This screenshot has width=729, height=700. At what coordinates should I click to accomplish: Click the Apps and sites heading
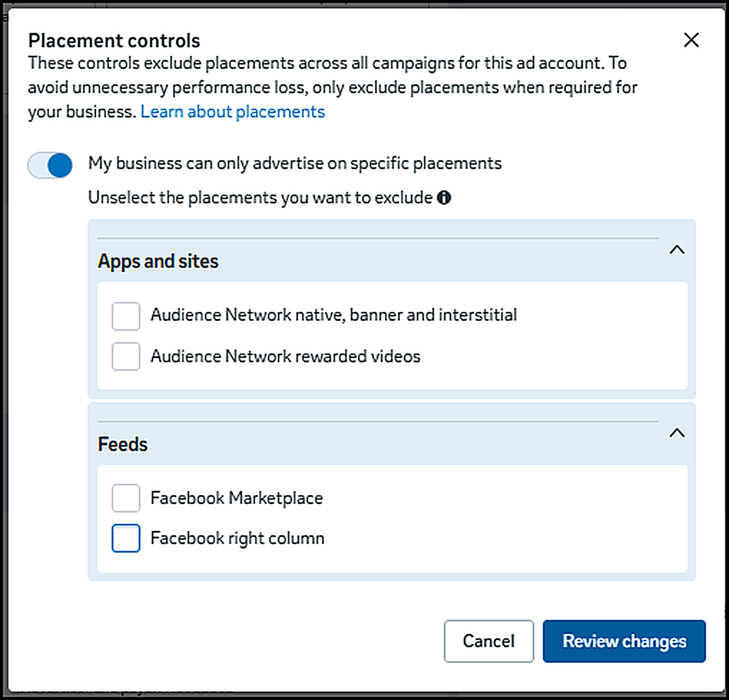point(158,261)
